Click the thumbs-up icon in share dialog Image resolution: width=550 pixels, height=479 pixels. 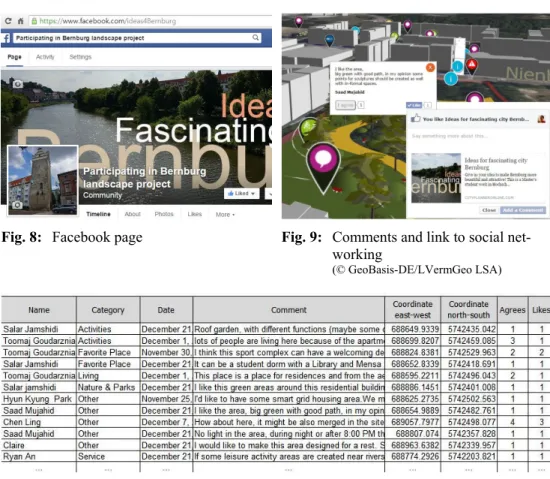[x=415, y=118]
